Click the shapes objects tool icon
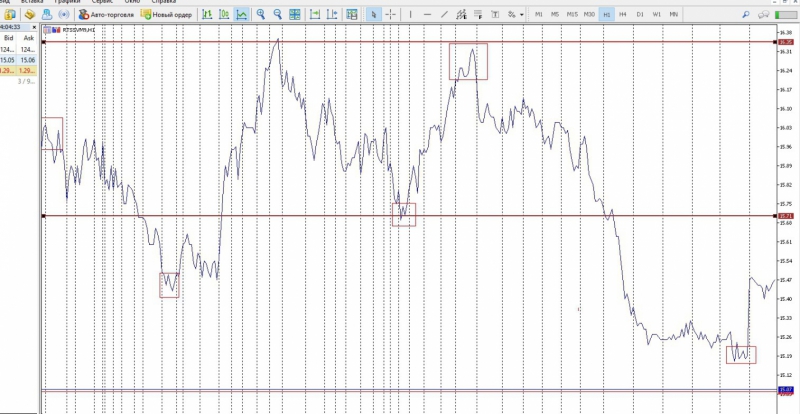This screenshot has width=800, height=414. [x=512, y=14]
